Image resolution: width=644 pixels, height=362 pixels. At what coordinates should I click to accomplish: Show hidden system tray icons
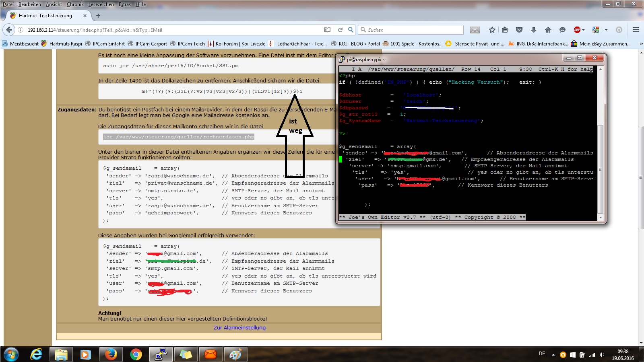pyautogui.click(x=553, y=354)
